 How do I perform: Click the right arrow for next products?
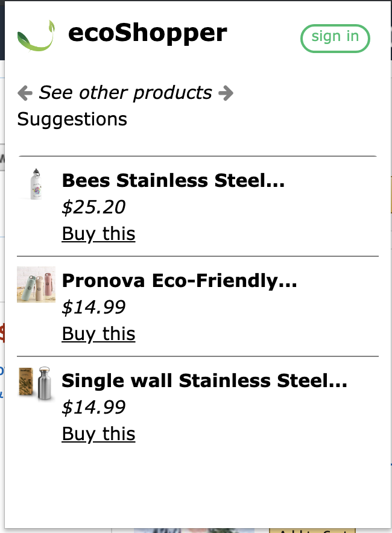(226, 93)
